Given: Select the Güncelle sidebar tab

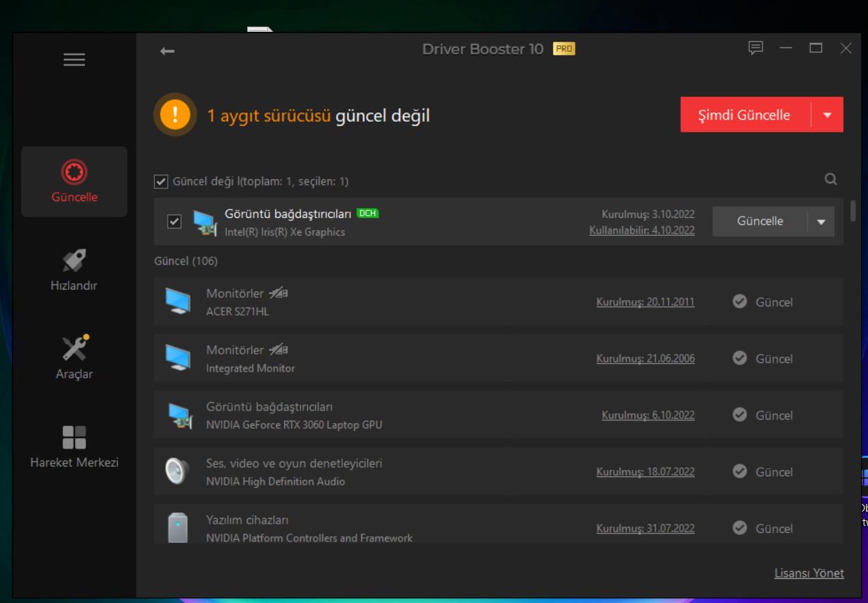Looking at the screenshot, I should [74, 181].
